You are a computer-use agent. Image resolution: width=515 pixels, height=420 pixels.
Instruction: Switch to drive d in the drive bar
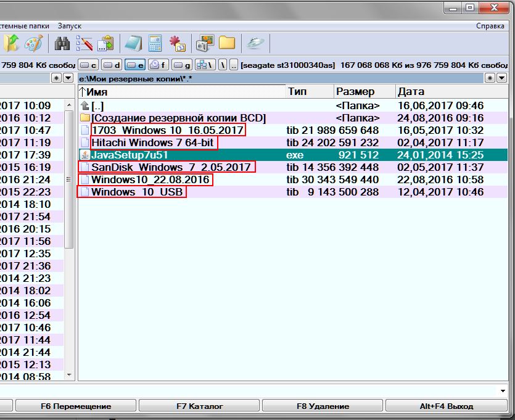(x=112, y=65)
